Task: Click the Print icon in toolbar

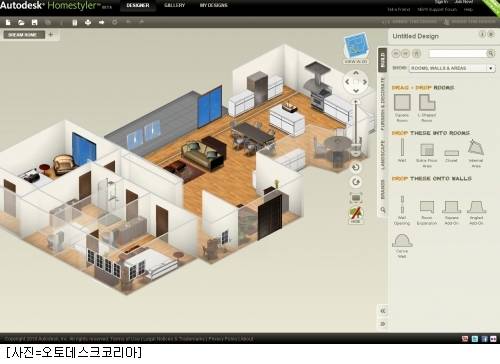Action: (88, 22)
